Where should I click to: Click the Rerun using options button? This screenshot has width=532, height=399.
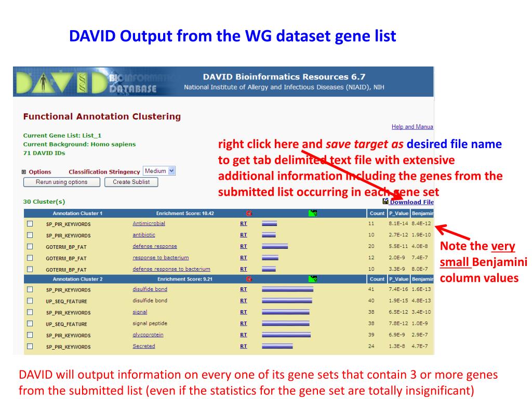(62, 182)
